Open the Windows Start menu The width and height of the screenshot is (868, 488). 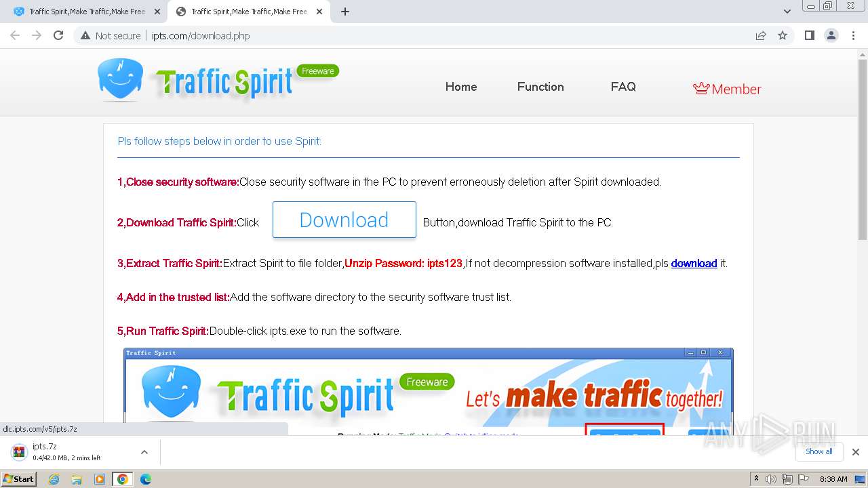(18, 479)
